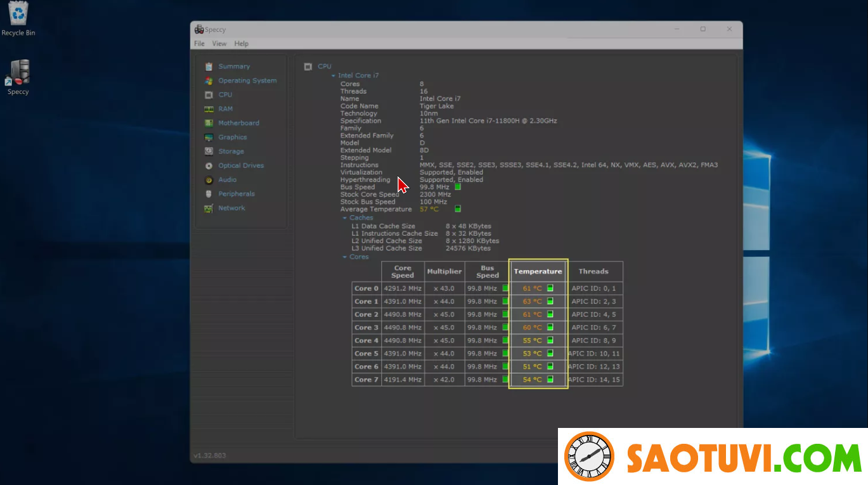Click Core 0 speed value 4291.2 MHz
868x485 pixels.
coord(403,288)
